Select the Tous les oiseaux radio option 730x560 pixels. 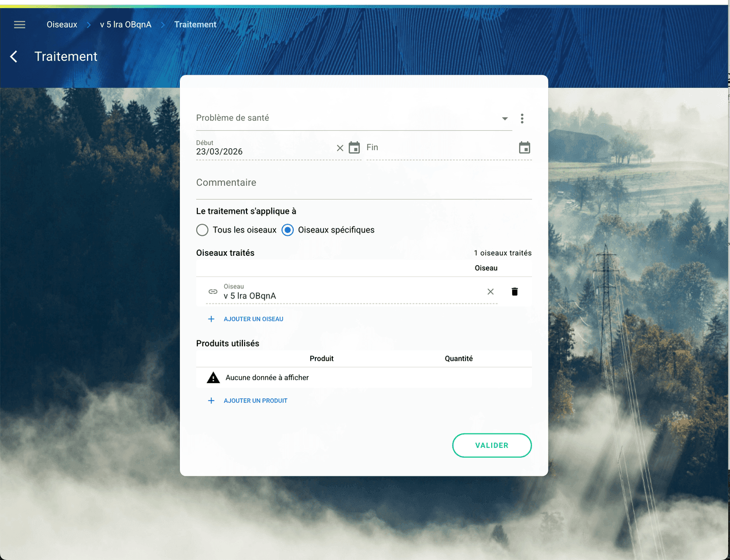coord(203,230)
